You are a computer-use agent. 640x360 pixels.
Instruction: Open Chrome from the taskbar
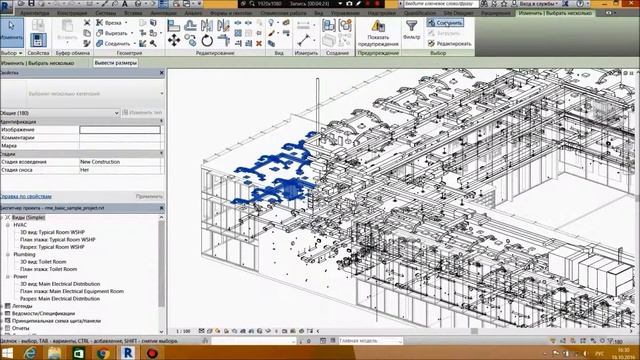point(103,353)
